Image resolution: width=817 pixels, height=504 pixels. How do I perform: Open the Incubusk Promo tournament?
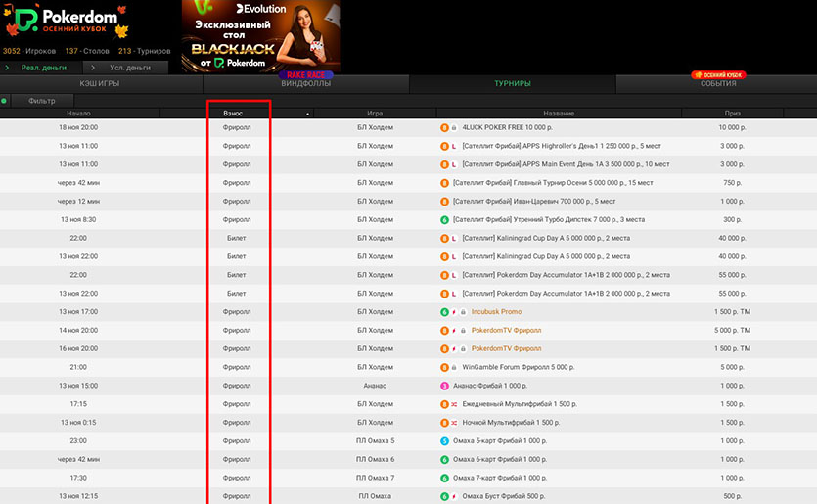pos(496,312)
